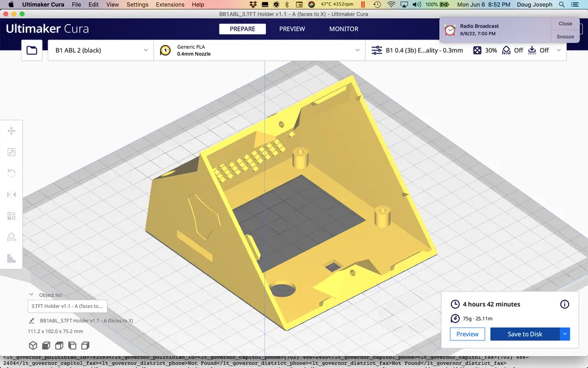
Task: Click the Radio Broadcast alarm clock icon
Action: click(450, 30)
